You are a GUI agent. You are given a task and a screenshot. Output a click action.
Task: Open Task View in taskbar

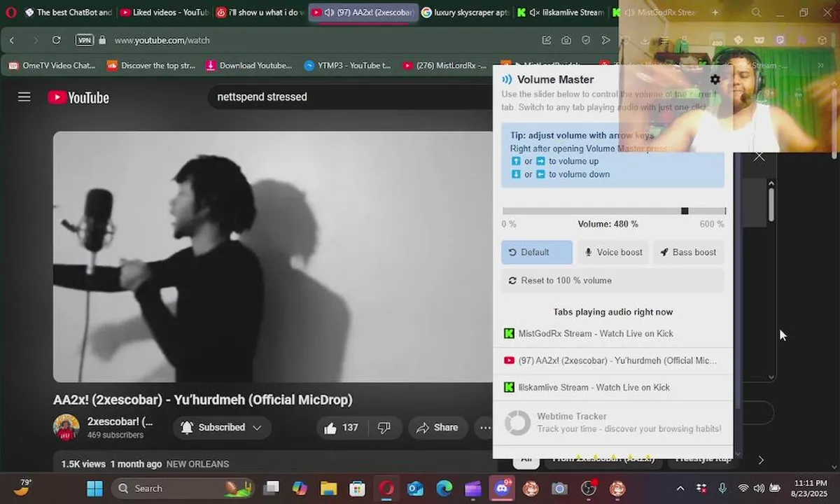tap(271, 488)
